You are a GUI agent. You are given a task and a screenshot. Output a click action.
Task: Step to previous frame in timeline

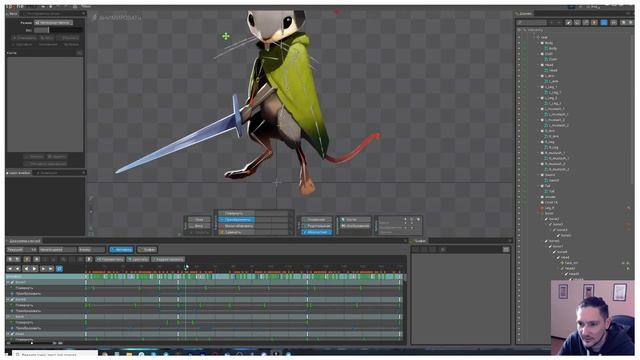18,269
